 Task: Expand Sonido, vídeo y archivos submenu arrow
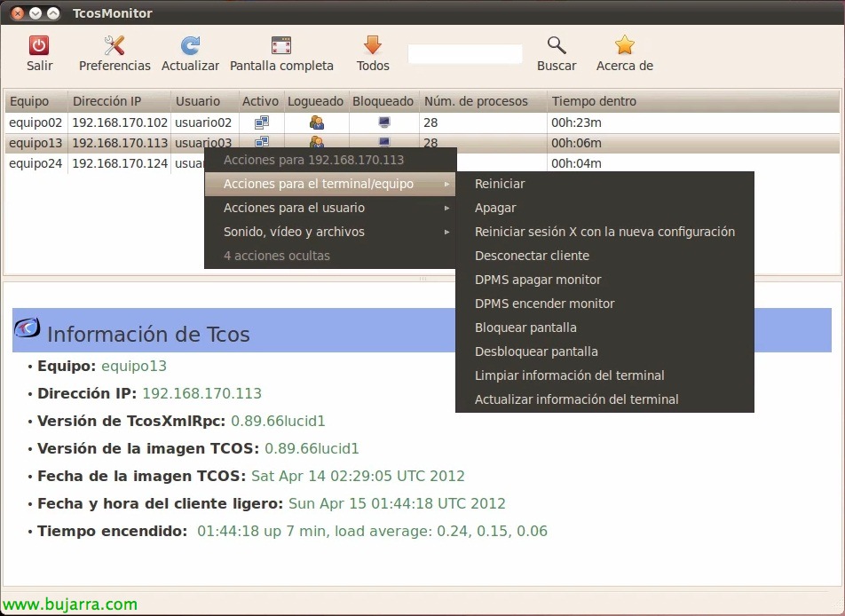[x=446, y=233]
